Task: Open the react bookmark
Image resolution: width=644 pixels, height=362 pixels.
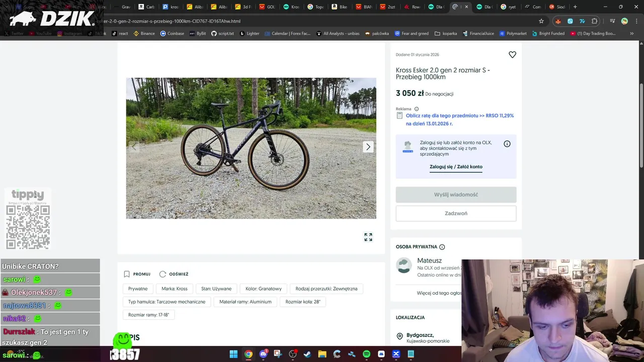Action: click(120, 33)
